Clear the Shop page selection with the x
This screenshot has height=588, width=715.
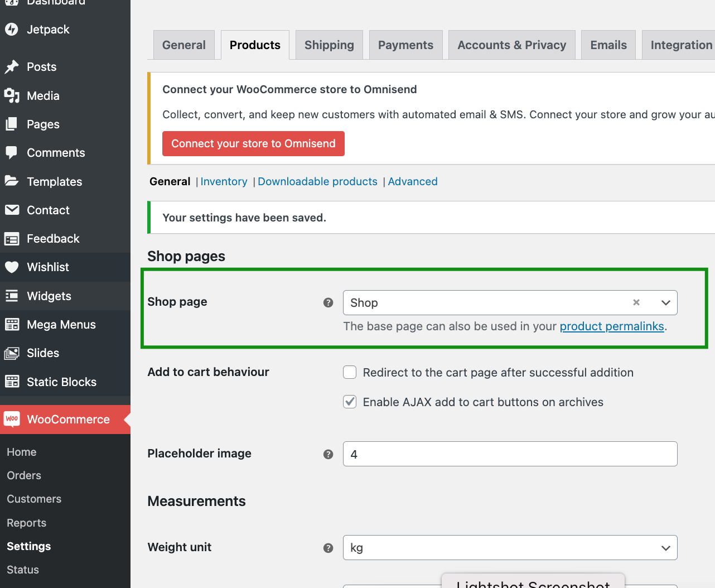click(636, 302)
